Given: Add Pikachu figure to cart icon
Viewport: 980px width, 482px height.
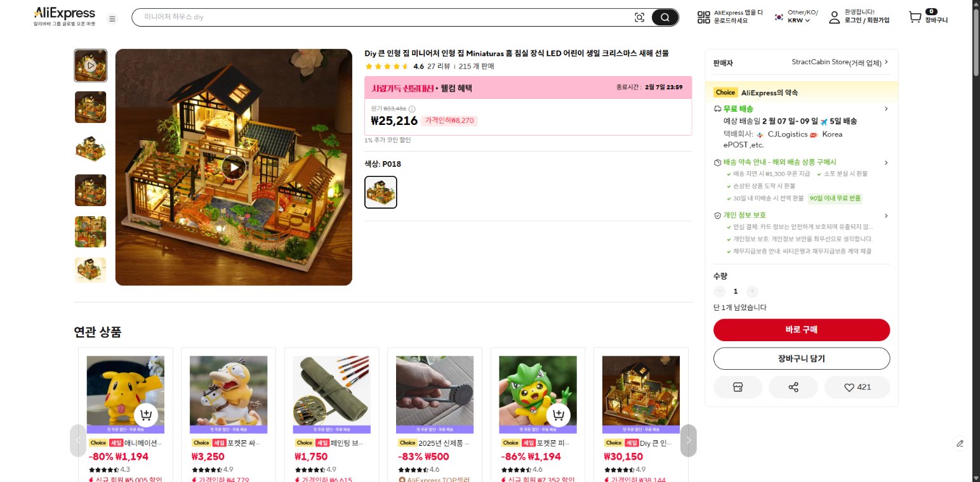Looking at the screenshot, I should (x=146, y=416).
